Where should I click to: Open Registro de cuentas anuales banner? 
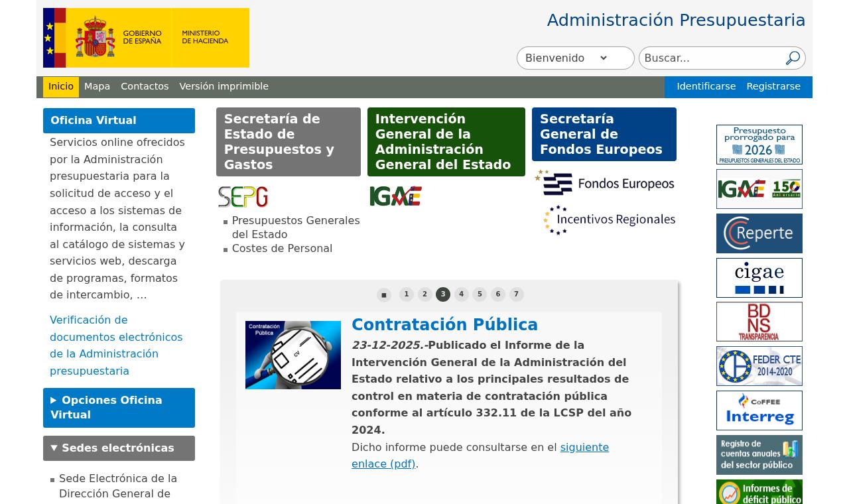tap(759, 455)
